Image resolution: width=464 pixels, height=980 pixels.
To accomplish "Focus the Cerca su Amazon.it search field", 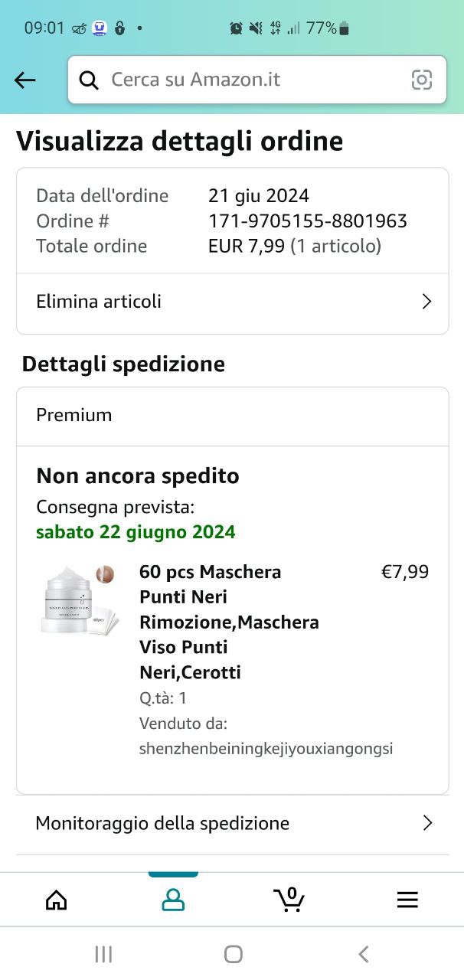I will click(x=253, y=80).
